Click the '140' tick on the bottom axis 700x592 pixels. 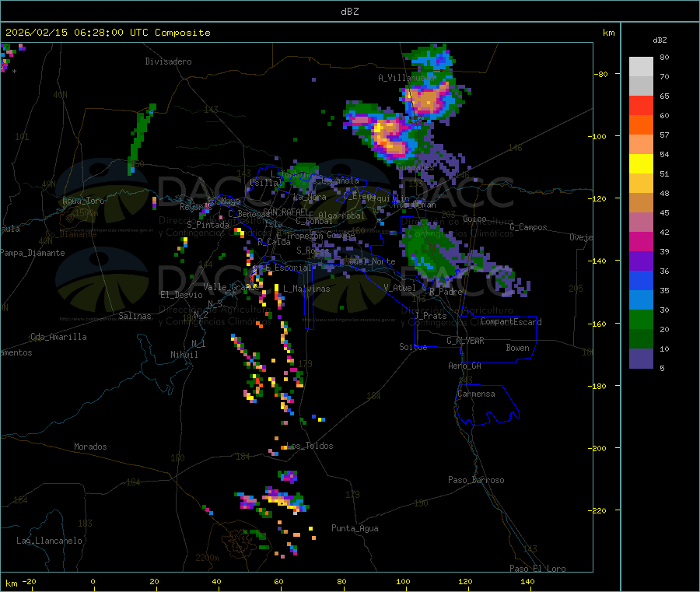point(527,581)
